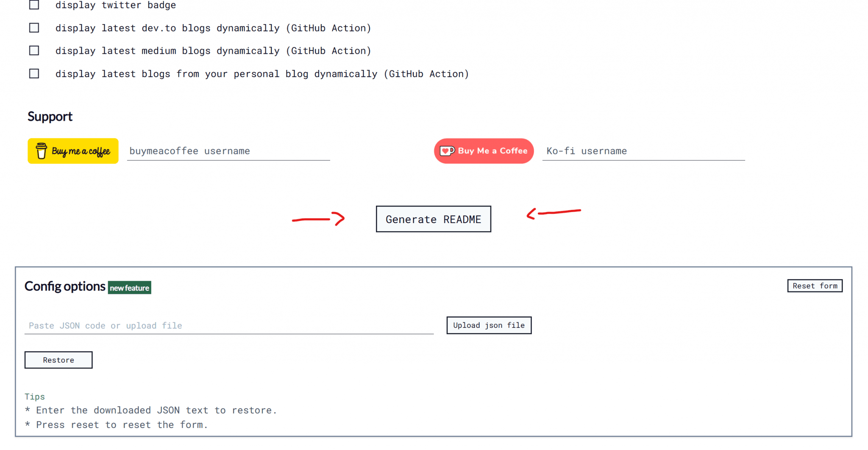Enable display latest medium blogs dynamically
The image size is (868, 450).
(x=34, y=50)
